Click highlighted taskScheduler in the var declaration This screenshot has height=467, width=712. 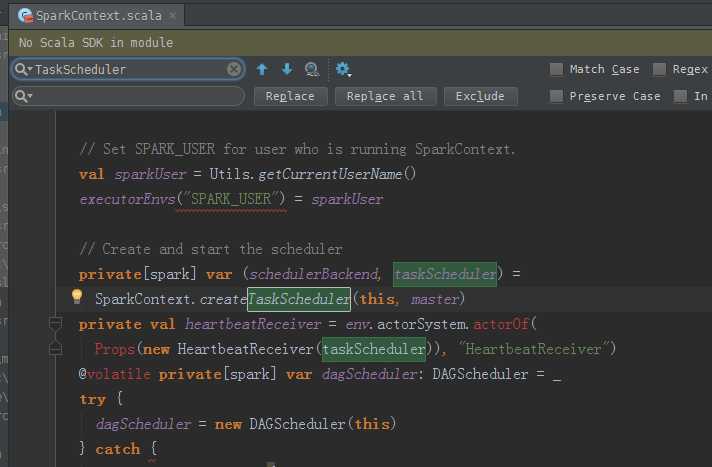coord(445,274)
